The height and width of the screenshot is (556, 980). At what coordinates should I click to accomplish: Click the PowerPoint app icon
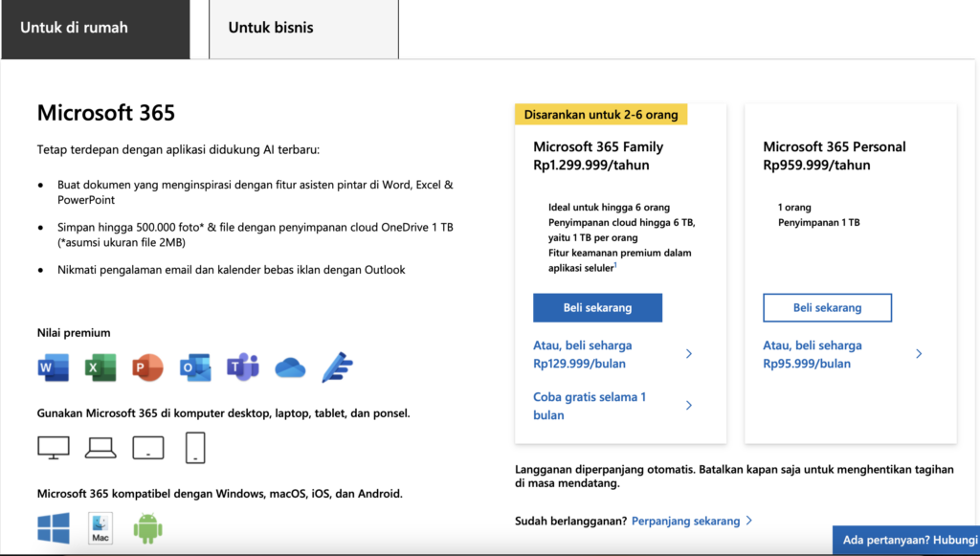tap(147, 367)
